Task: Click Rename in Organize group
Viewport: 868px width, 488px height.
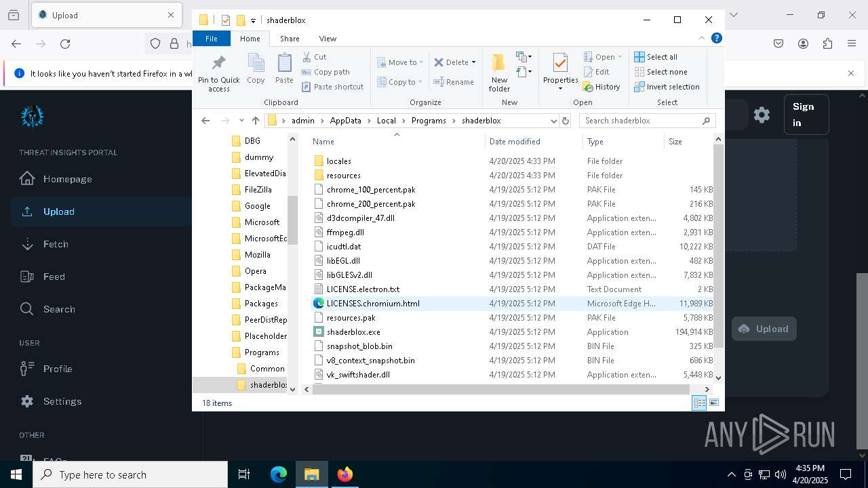Action: [x=454, y=82]
